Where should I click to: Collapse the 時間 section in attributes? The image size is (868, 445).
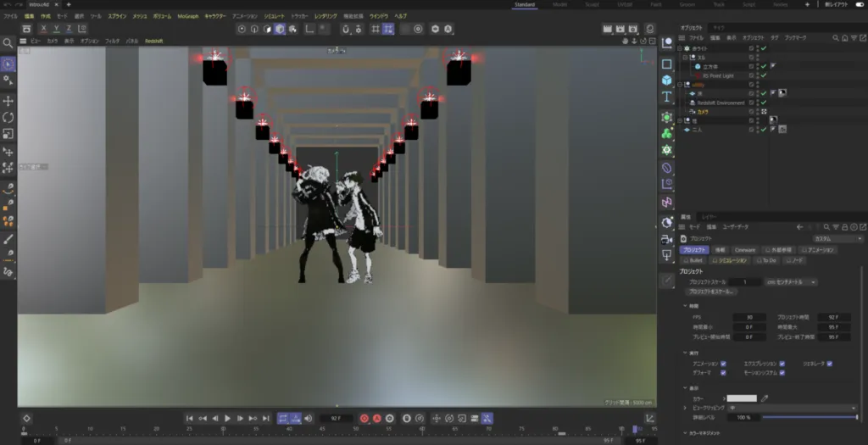(x=686, y=305)
